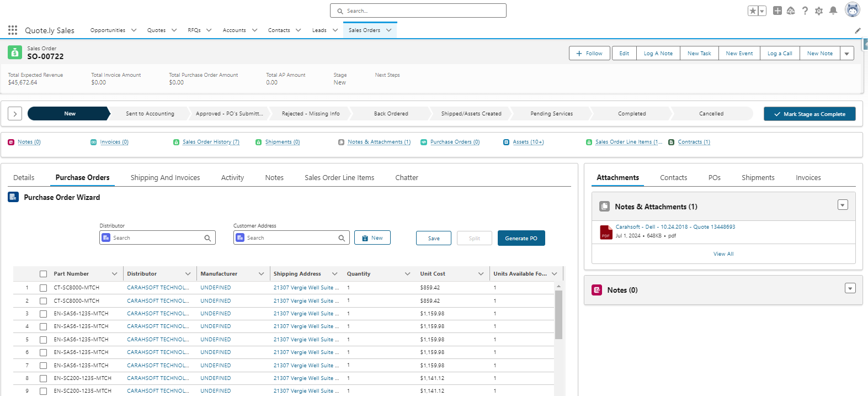Open the Salesforce Help question mark icon
Screen dimensions: 868x396
click(x=805, y=10)
